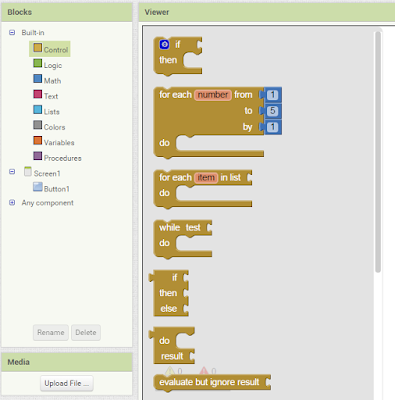Click the blue mutator gear on the if block
Screen dimensions: 395x400
click(x=164, y=44)
